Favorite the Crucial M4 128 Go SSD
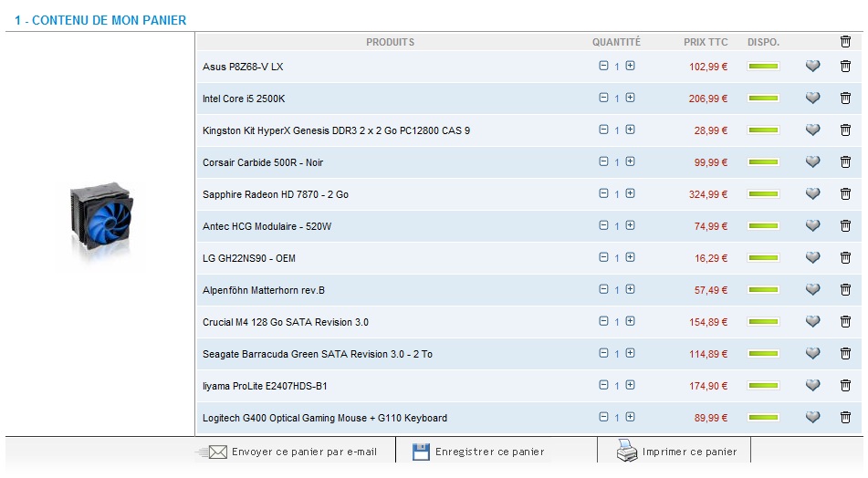868x478 pixels. coord(812,322)
